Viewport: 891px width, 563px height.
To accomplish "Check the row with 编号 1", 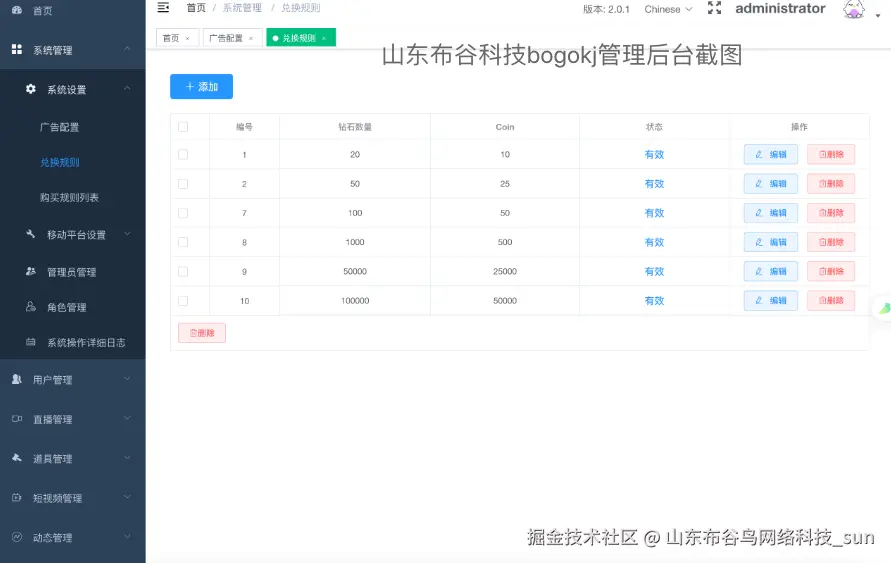I will pyautogui.click(x=183, y=155).
